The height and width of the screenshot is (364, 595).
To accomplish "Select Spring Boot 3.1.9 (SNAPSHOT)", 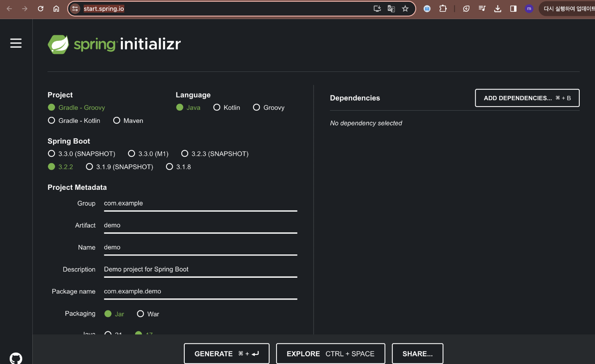I will [119, 167].
